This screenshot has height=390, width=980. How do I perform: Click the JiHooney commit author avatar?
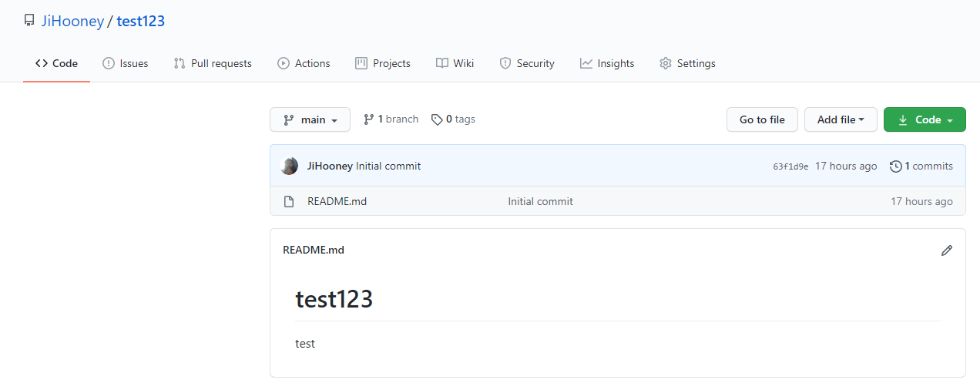pyautogui.click(x=290, y=166)
